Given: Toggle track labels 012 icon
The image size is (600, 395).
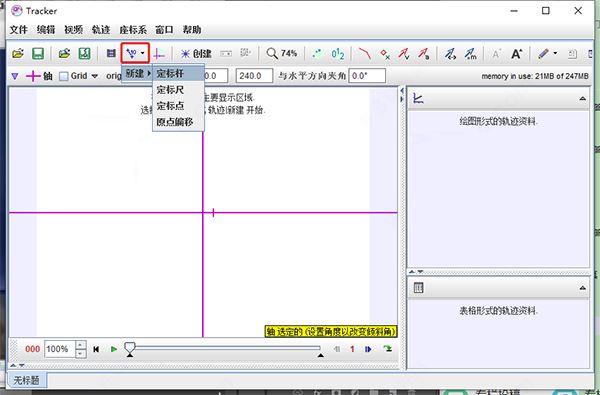Looking at the screenshot, I should [x=338, y=54].
